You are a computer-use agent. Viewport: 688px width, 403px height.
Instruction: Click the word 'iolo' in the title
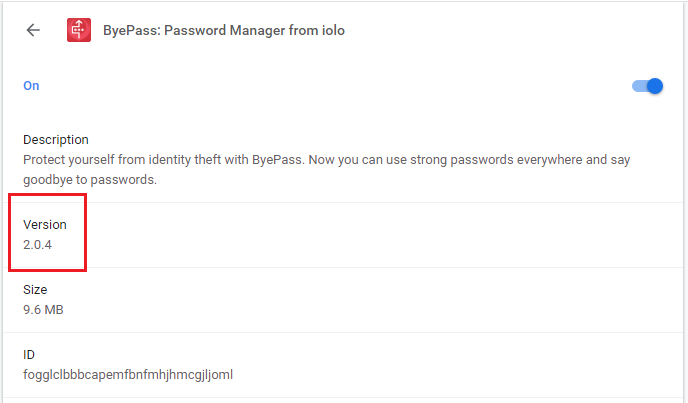coord(333,30)
